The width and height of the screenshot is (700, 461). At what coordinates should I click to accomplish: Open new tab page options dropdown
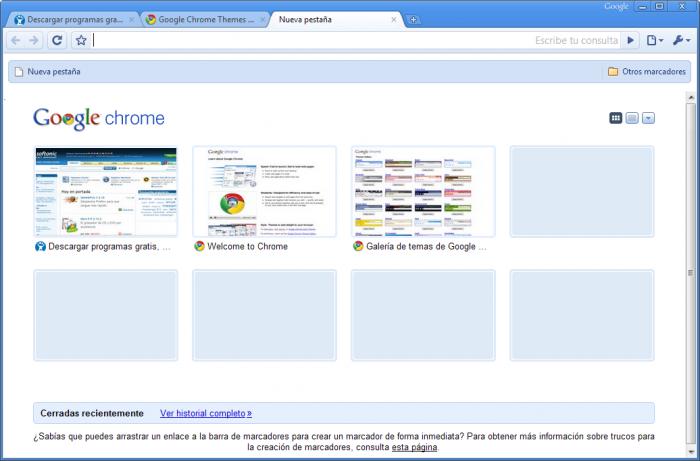[648, 118]
